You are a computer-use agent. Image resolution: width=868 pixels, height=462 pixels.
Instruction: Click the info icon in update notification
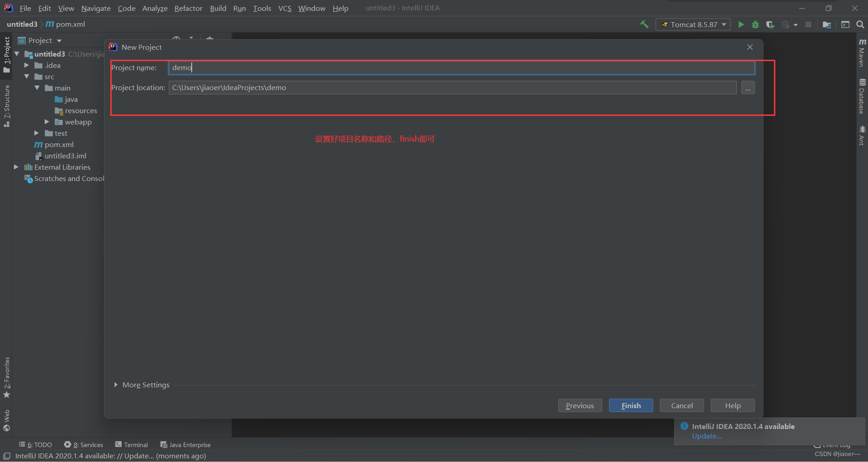pyautogui.click(x=684, y=426)
